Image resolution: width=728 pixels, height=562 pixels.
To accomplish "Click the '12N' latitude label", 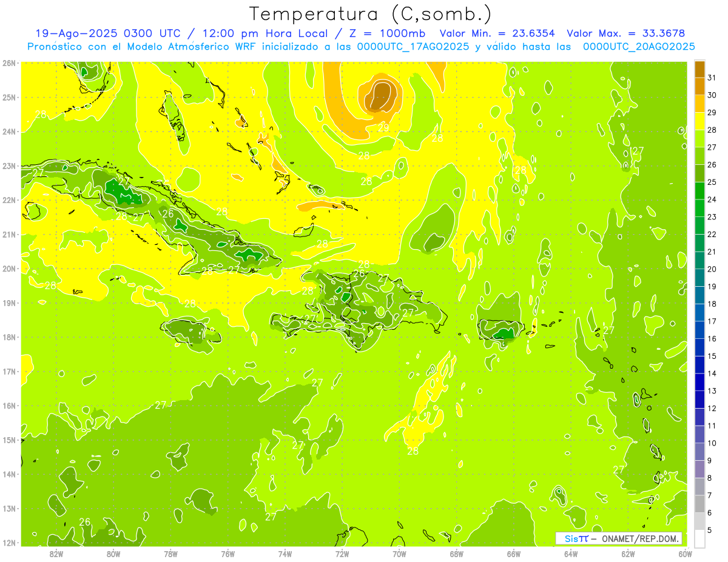I will click(9, 543).
